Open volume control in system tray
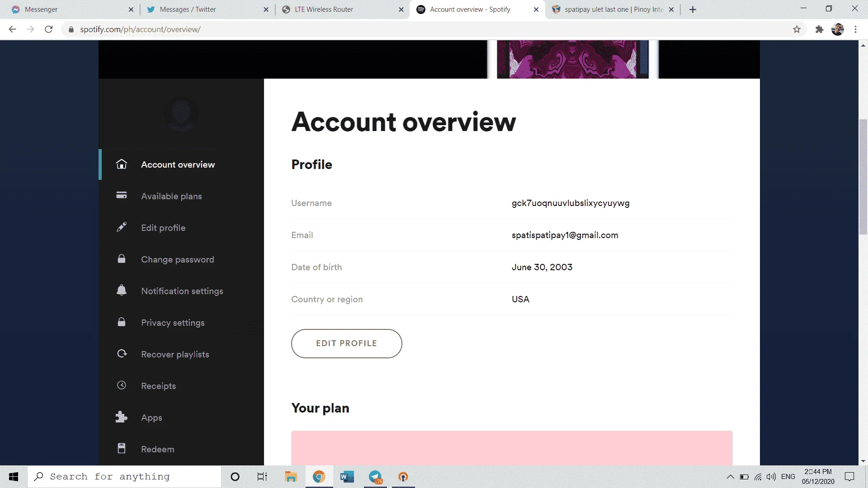 tap(771, 477)
